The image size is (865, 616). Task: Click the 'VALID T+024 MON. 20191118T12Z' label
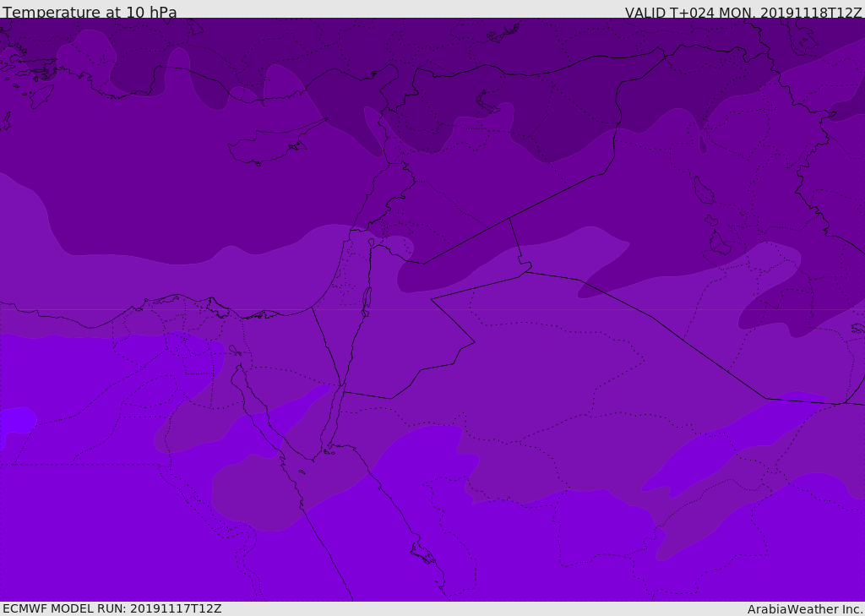click(x=743, y=12)
